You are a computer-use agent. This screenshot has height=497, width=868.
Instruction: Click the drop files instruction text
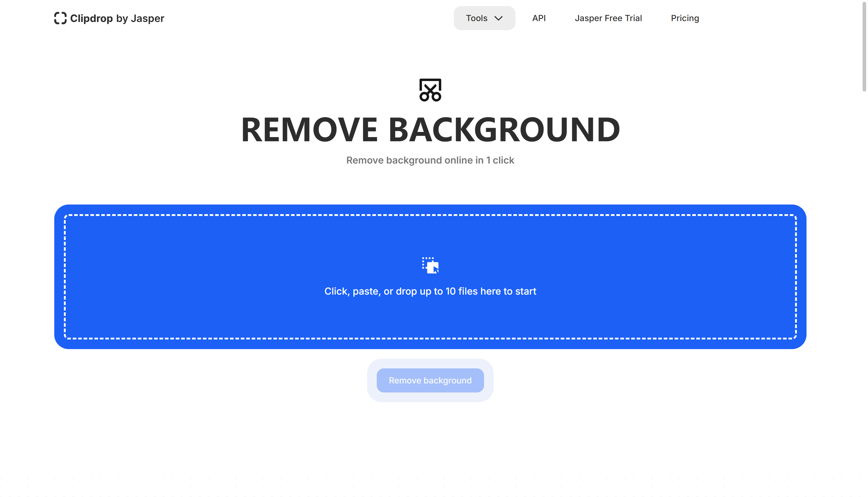[x=430, y=291]
